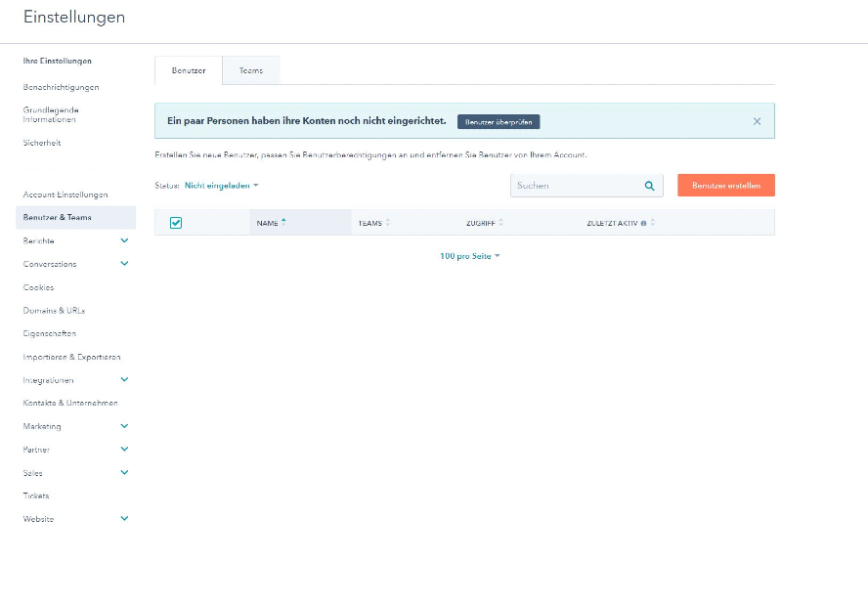Open Sicherheit in the sidebar
Screen dimensions: 868x604
[42, 143]
